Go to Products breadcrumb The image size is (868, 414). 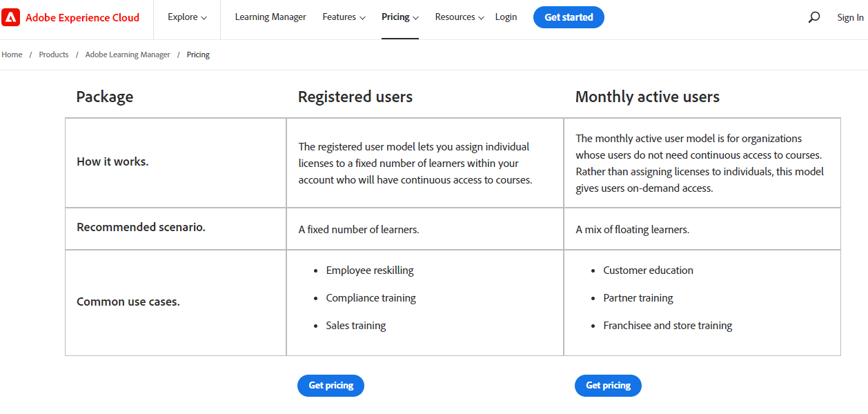pos(54,55)
